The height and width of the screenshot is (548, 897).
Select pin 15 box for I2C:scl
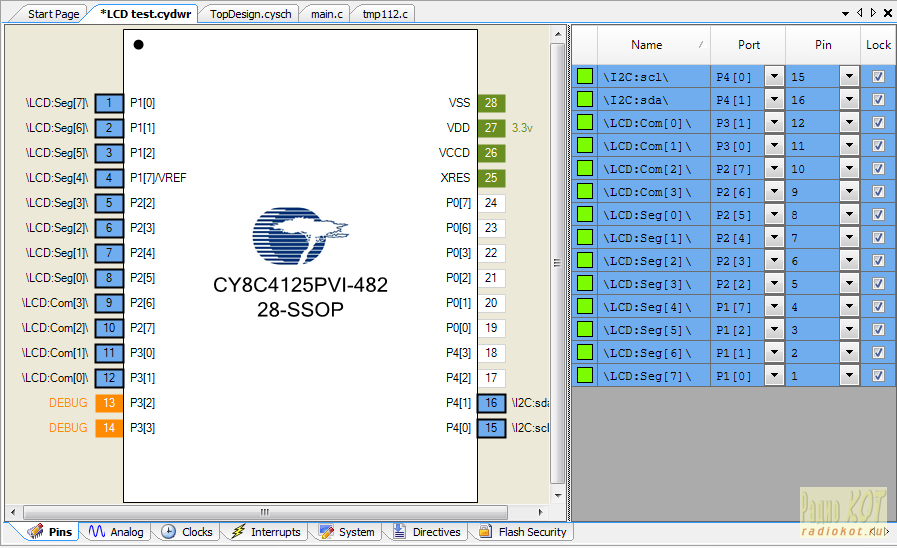(x=491, y=428)
